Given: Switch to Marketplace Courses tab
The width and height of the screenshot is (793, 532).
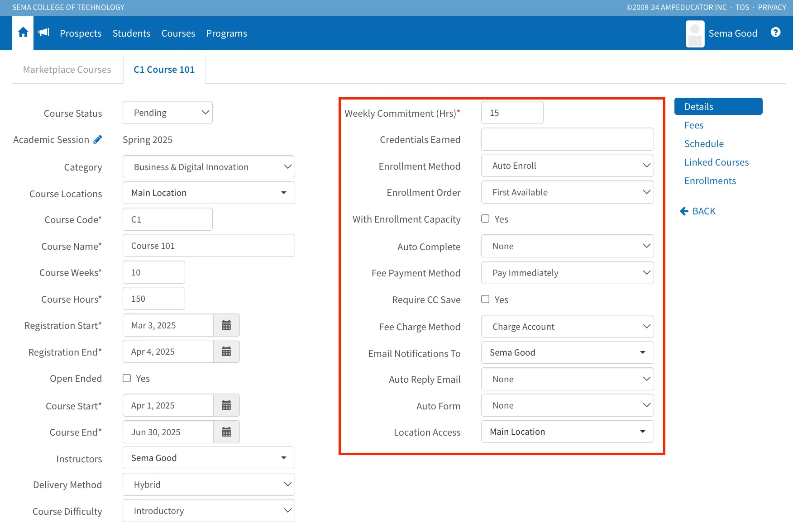Looking at the screenshot, I should pyautogui.click(x=67, y=70).
